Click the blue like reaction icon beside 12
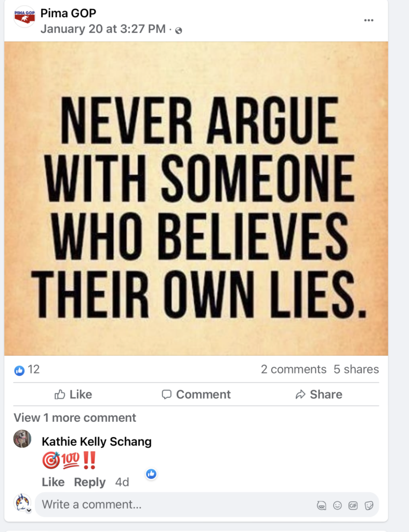 pos(19,370)
